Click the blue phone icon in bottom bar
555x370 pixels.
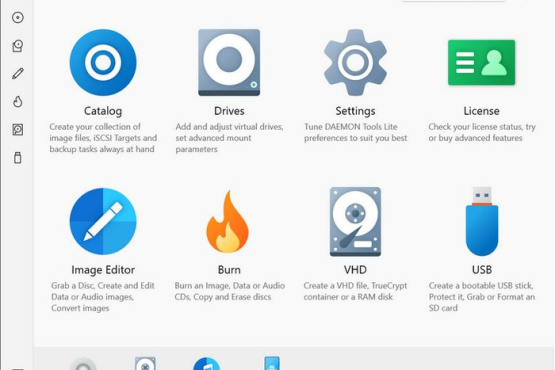(272, 364)
